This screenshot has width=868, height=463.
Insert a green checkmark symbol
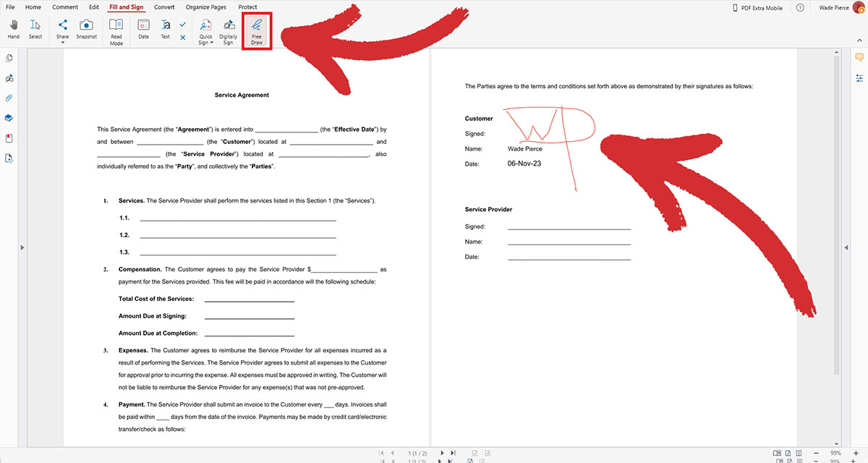click(x=183, y=24)
